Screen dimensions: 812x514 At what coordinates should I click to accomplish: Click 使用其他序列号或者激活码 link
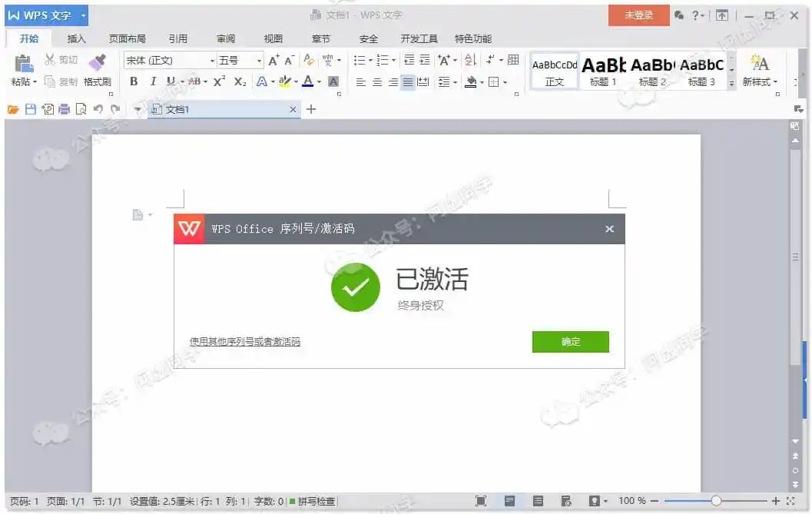pyautogui.click(x=245, y=341)
